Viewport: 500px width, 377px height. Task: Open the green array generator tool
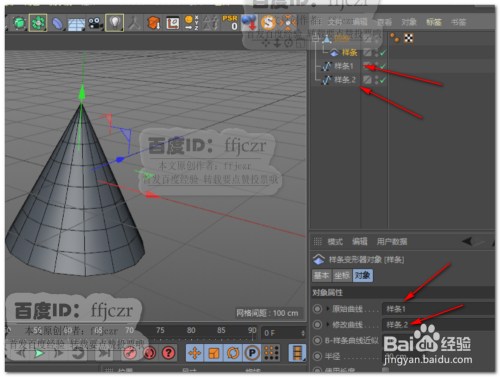click(x=38, y=23)
